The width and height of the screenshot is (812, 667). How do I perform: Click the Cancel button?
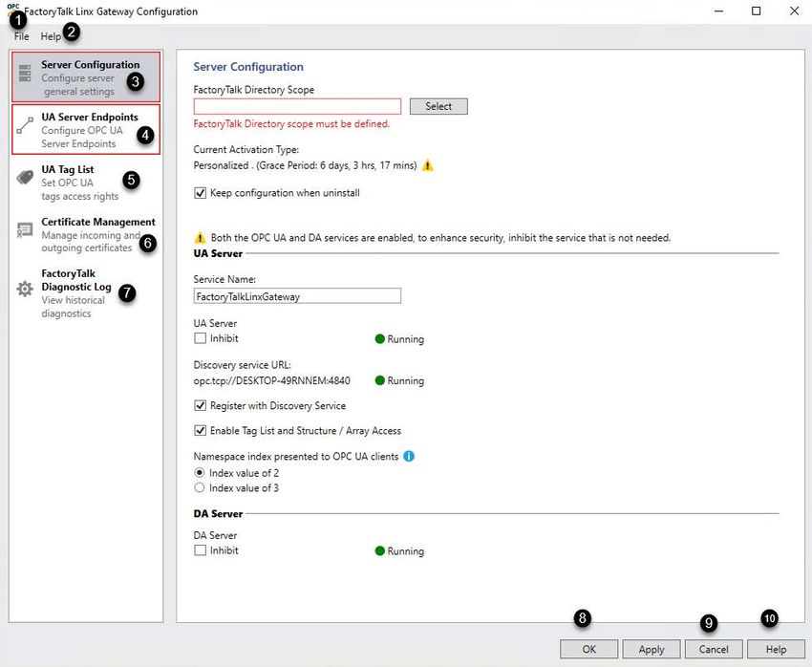714,650
